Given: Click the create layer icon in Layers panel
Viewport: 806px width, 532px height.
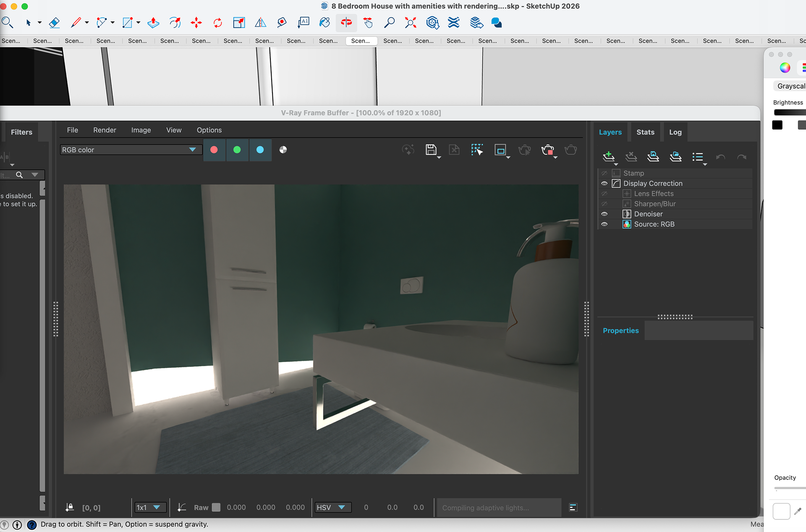Looking at the screenshot, I should click(x=608, y=157).
